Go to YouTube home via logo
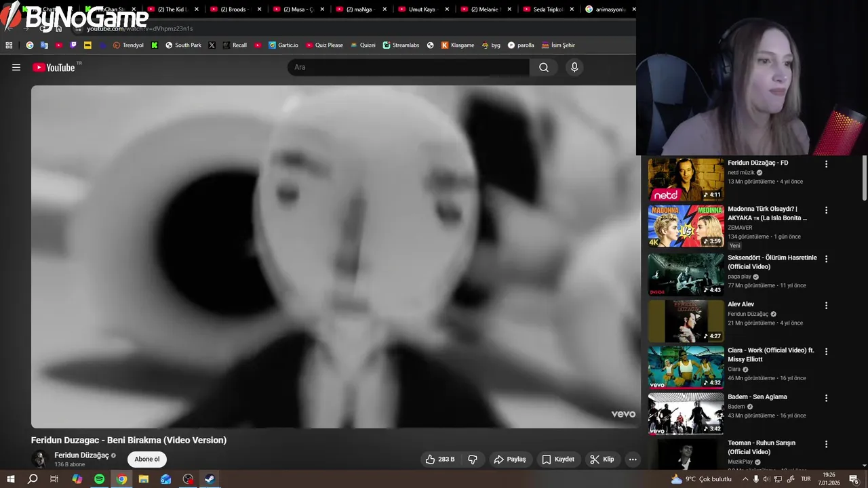 pos(54,67)
